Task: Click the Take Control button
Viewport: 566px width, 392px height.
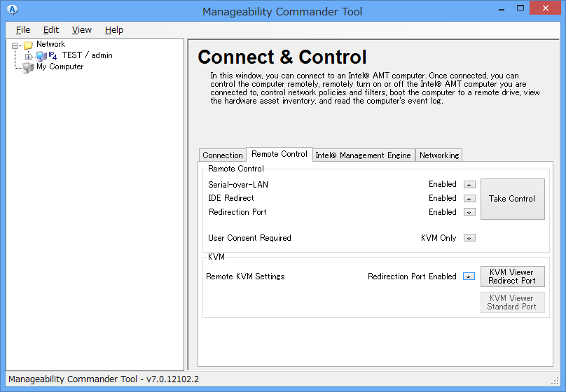Action: pyautogui.click(x=513, y=199)
